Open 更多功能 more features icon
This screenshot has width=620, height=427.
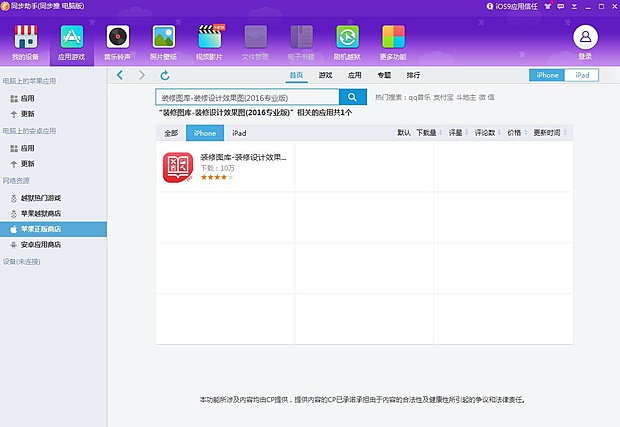(393, 40)
